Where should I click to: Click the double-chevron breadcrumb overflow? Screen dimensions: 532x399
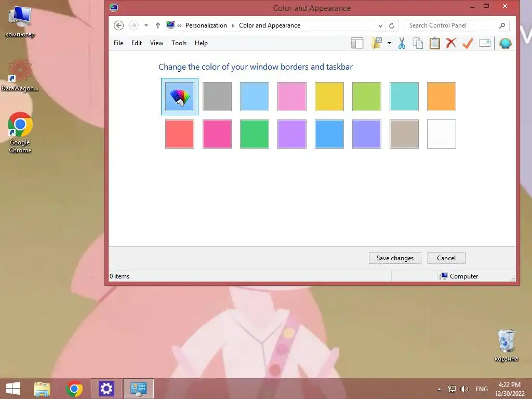click(x=179, y=26)
